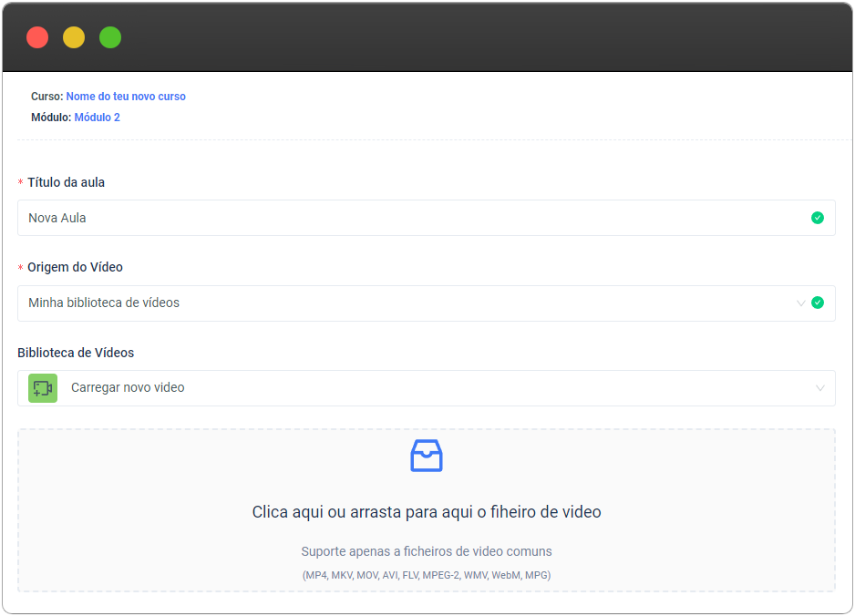855x616 pixels.
Task: Click the "Título da aula" field label
Action: pos(66,182)
